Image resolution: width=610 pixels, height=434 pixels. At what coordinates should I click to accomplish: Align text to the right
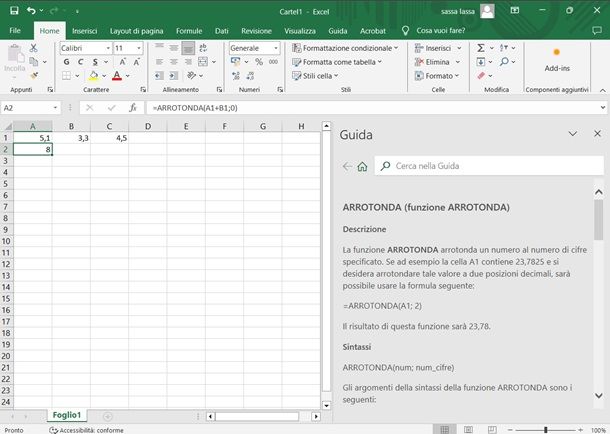(188, 61)
